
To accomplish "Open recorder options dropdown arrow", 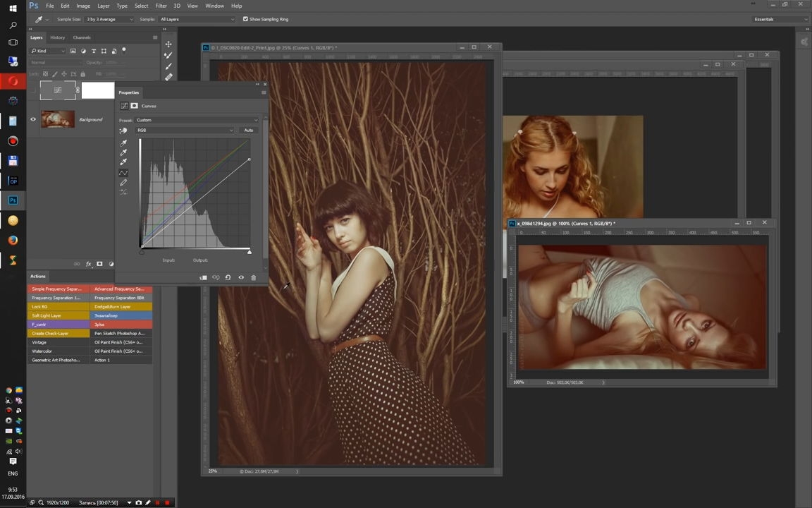I will point(129,503).
